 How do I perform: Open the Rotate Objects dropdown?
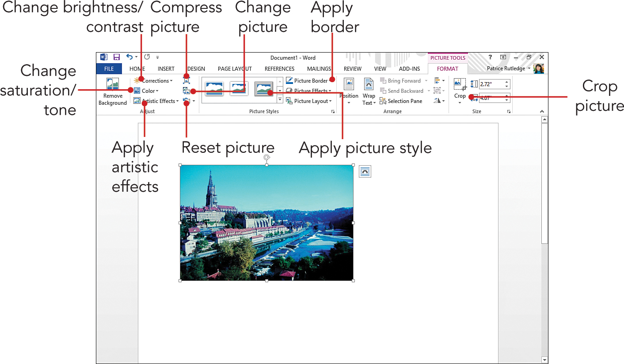tap(439, 101)
